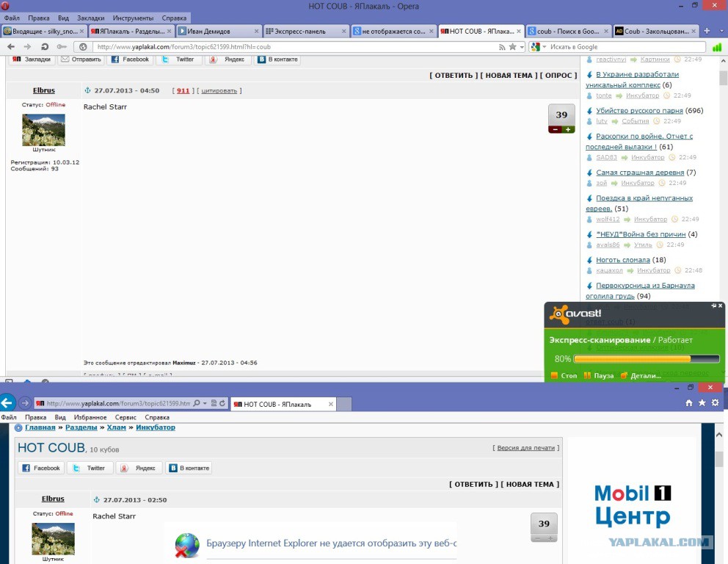Share via Facebook button in Opera page

pos(131,59)
